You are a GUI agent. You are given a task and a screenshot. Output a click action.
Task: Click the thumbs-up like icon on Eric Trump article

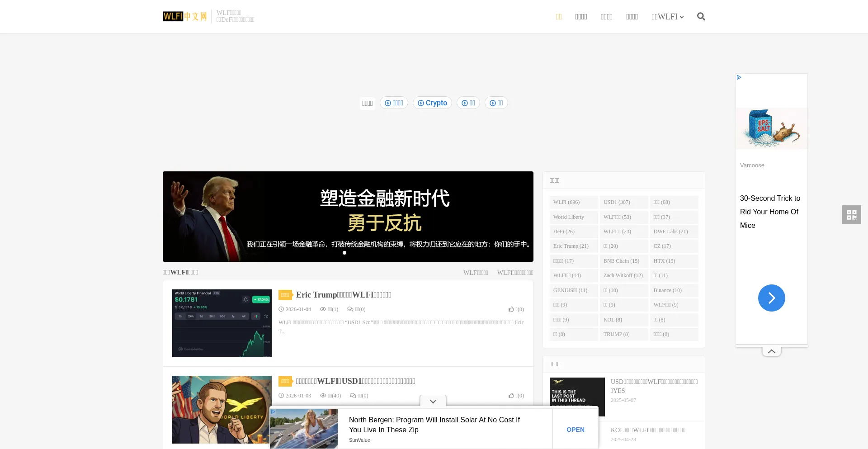(511, 309)
